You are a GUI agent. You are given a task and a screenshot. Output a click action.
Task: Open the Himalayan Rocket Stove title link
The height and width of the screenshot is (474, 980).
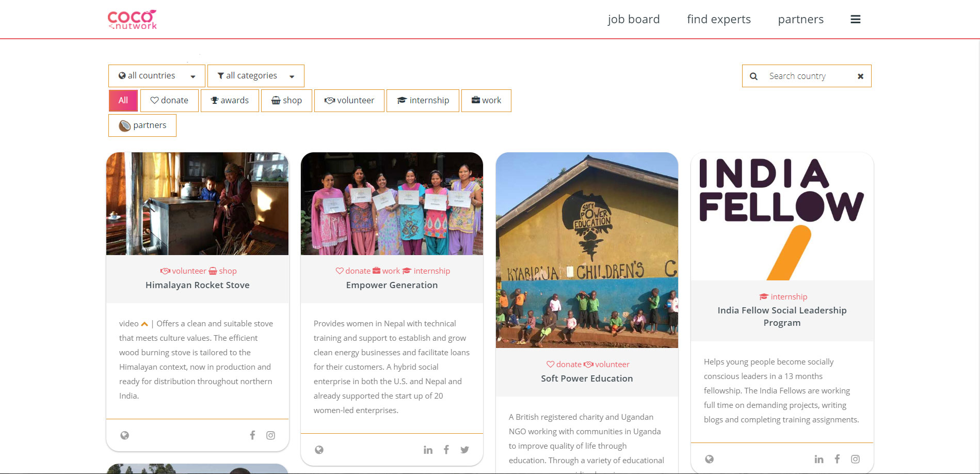[198, 285]
